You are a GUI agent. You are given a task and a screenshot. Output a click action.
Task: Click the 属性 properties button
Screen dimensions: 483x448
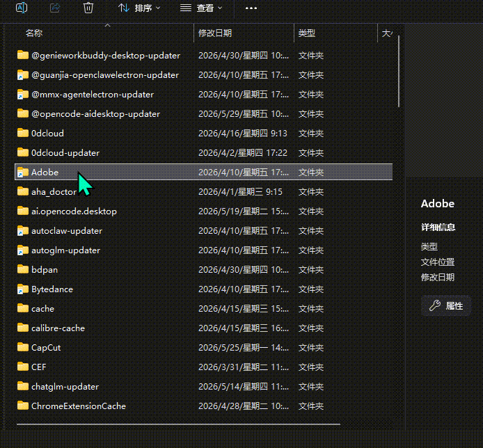[x=446, y=306]
